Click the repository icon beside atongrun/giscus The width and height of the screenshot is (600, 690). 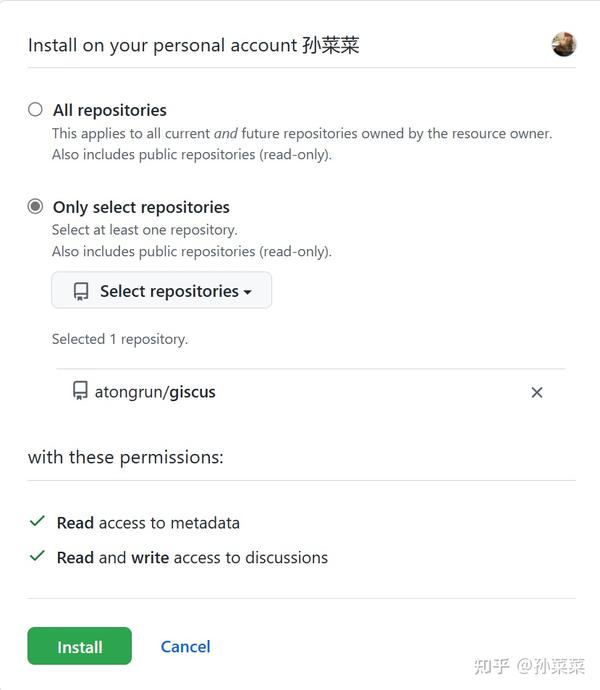click(80, 391)
